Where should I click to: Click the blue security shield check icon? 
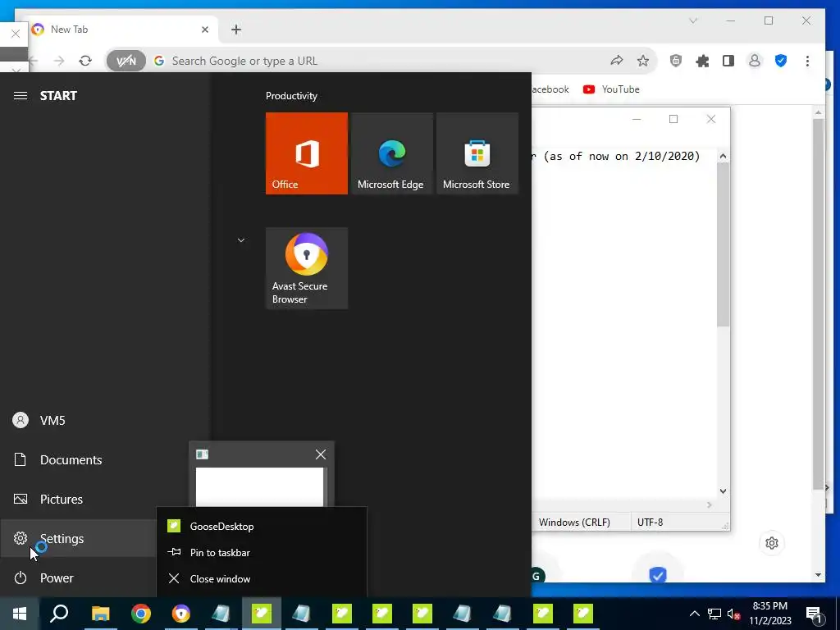[x=781, y=61]
